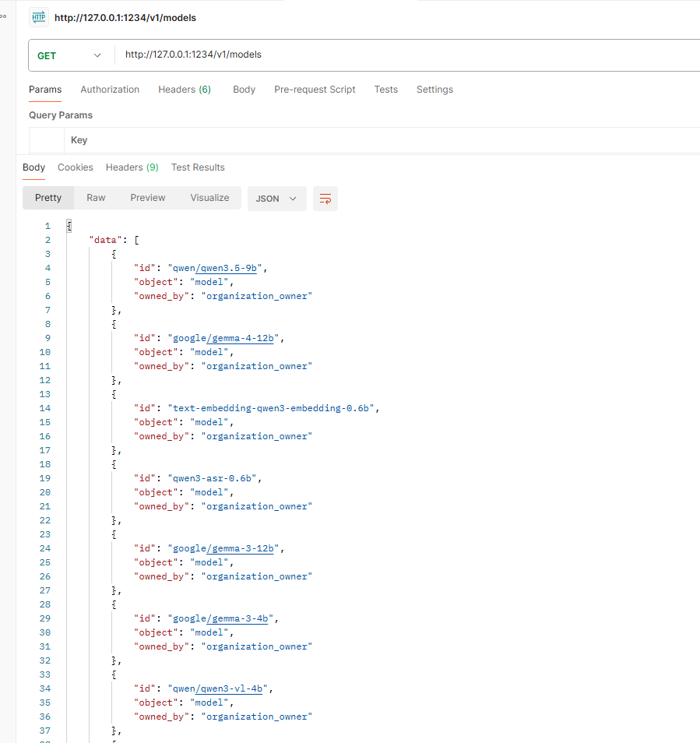Screen dimensions: 700x743
Task: Open the Cookies response tab
Action: [x=76, y=167]
